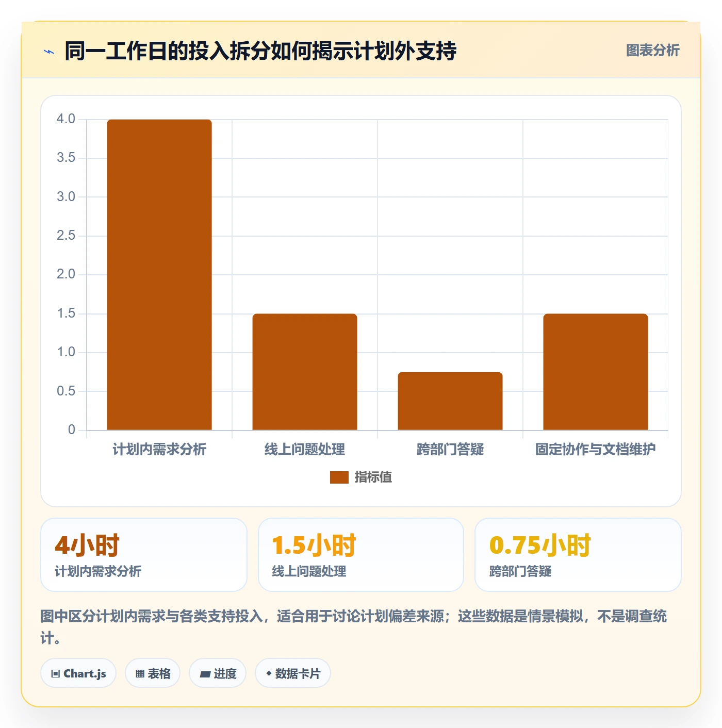The image size is (722, 728).
Task: Select the 表格 tag chip
Action: [x=153, y=673]
